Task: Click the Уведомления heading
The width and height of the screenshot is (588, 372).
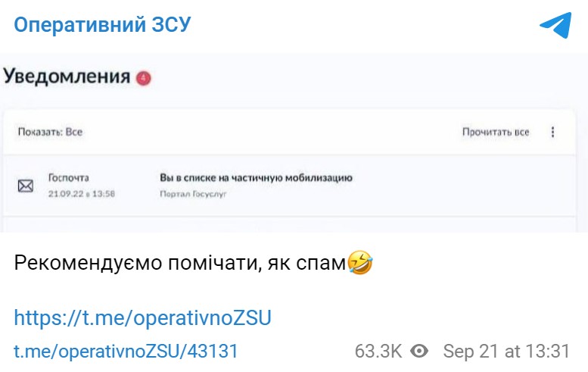Action: 67,77
